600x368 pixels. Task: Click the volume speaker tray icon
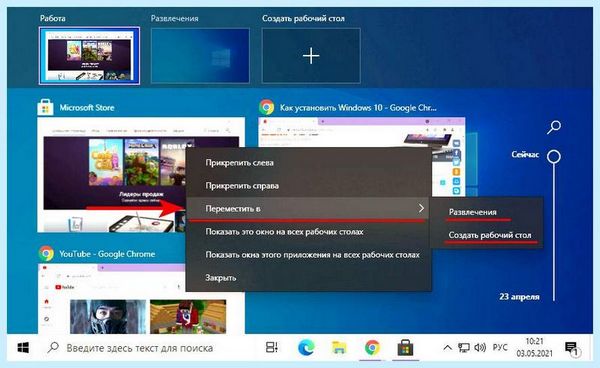pyautogui.click(x=480, y=347)
